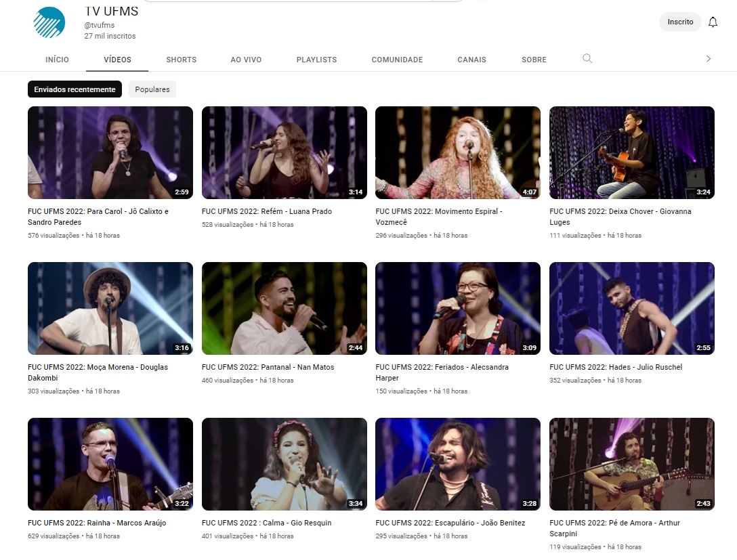
Task: Open the Sobre tab
Action: click(x=534, y=60)
